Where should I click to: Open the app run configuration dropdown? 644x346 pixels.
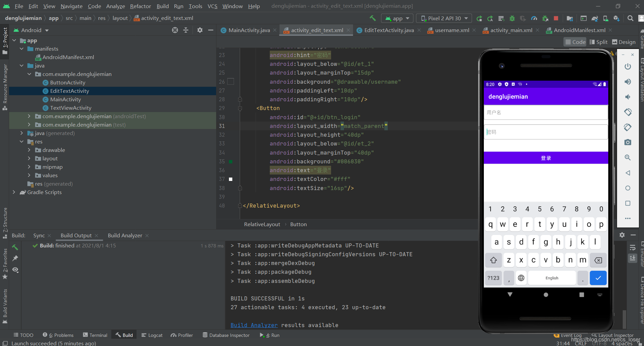click(397, 19)
